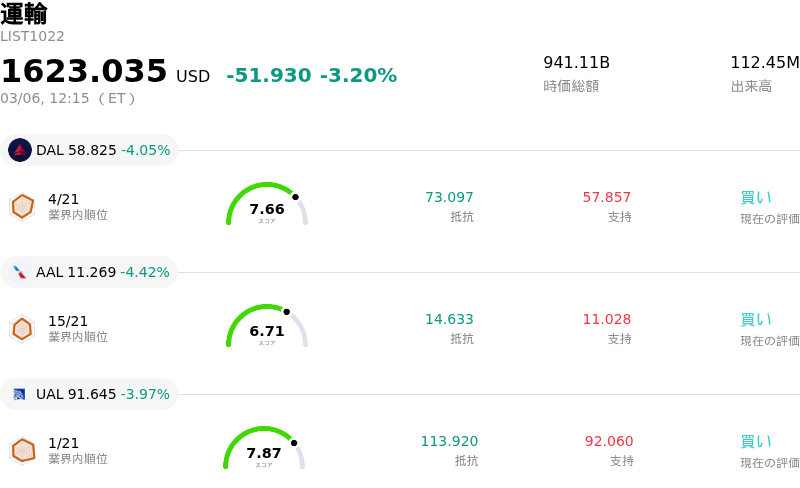Click the AAL 6.71 score gauge
This screenshot has width=800, height=488.
[x=267, y=328]
